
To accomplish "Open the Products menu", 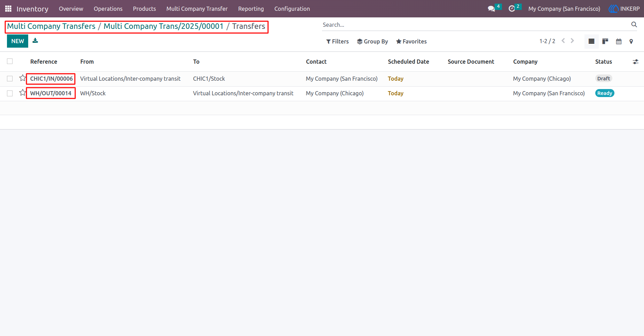I will [144, 9].
